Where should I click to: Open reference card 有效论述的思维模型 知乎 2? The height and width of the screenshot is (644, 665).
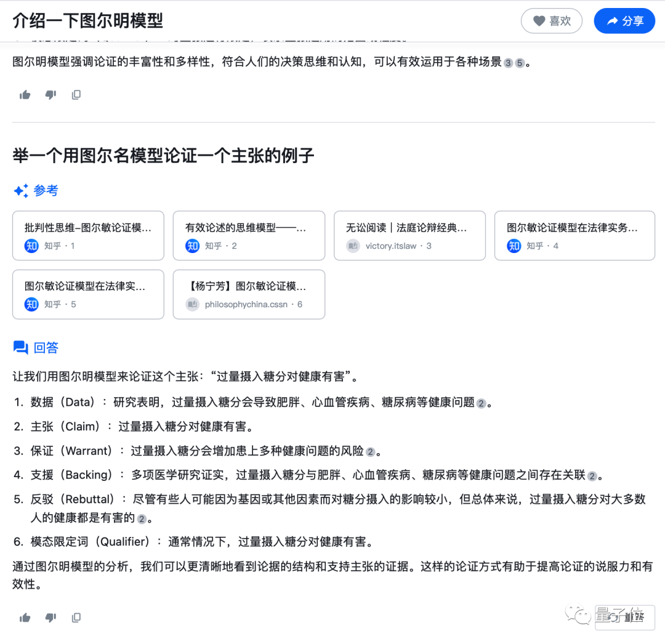(249, 236)
